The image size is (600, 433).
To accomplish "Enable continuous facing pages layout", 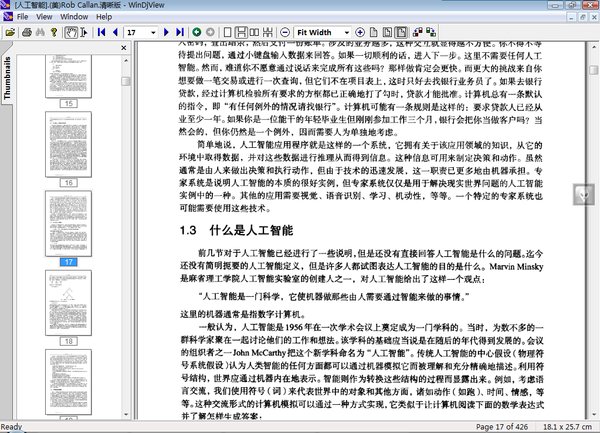I will tap(268, 33).
